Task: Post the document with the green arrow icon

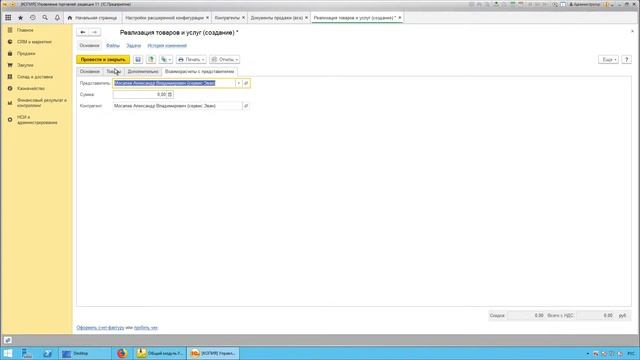Action: [x=151, y=60]
